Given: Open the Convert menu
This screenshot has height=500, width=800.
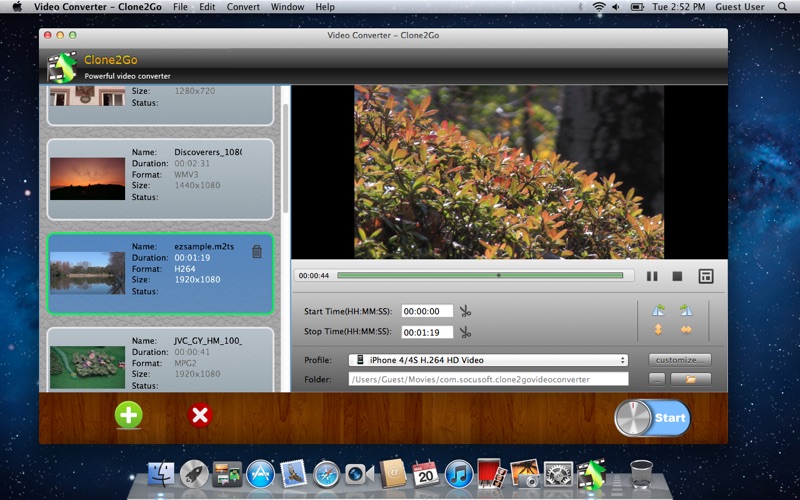Looking at the screenshot, I should 243,7.
